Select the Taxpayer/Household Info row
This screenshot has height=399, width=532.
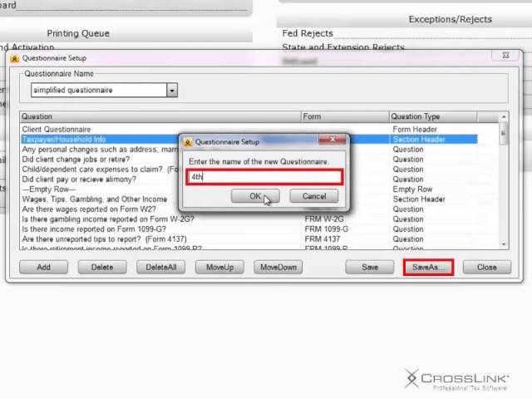(x=249, y=140)
